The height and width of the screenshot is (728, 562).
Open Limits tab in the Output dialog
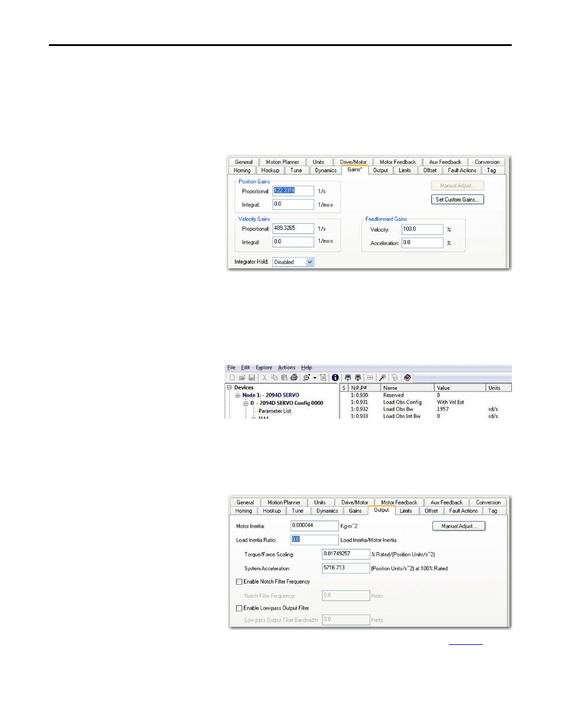point(406,511)
